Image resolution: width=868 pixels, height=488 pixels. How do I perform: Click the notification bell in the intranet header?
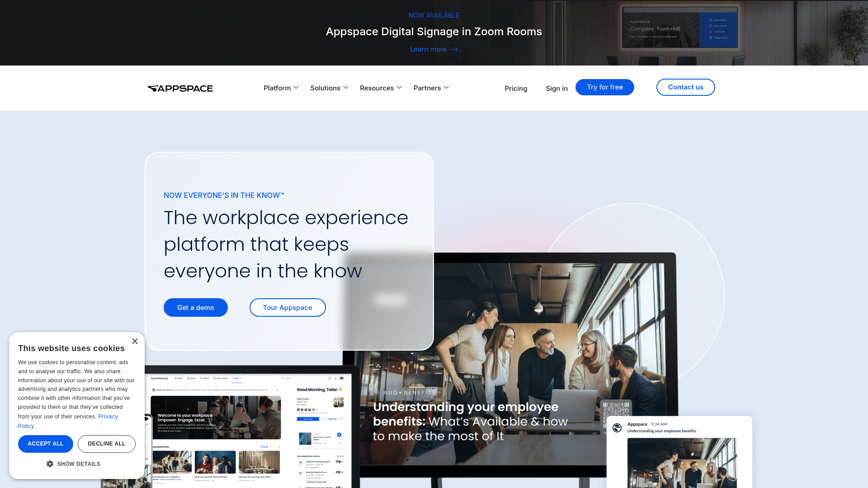coord(335,378)
